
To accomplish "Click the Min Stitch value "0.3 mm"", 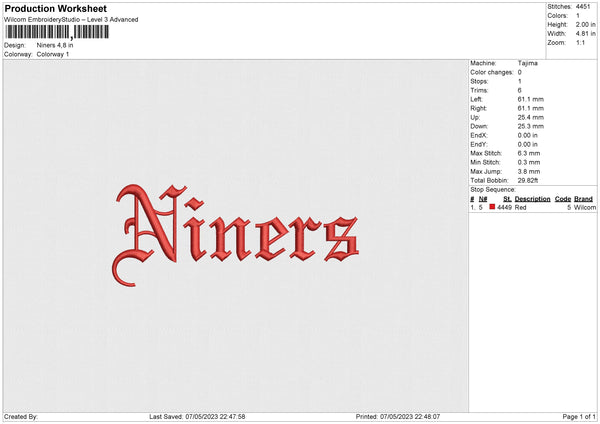I will pyautogui.click(x=528, y=162).
